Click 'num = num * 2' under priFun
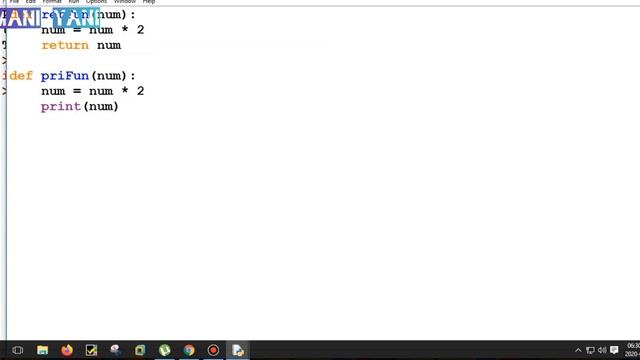This screenshot has width=640, height=360. click(93, 91)
